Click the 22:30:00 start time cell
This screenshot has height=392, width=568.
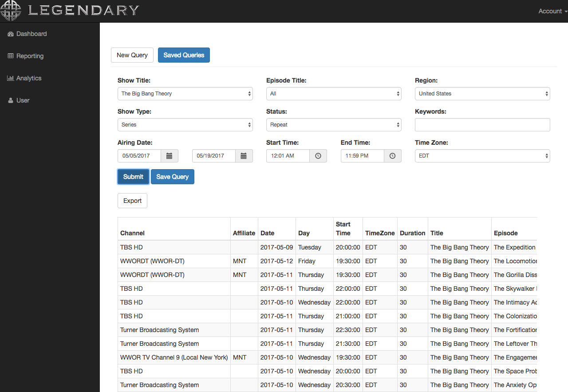[348, 330]
